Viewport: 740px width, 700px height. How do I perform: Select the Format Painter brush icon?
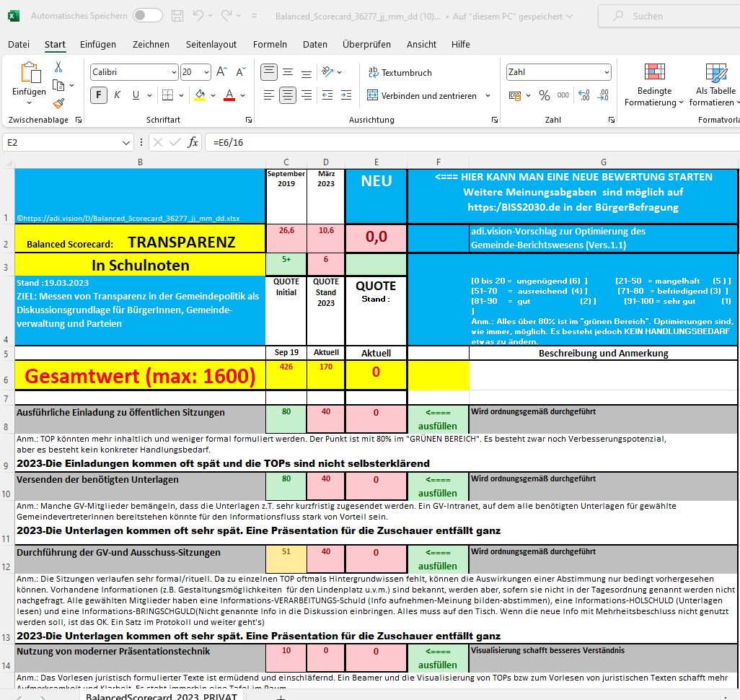[x=58, y=103]
